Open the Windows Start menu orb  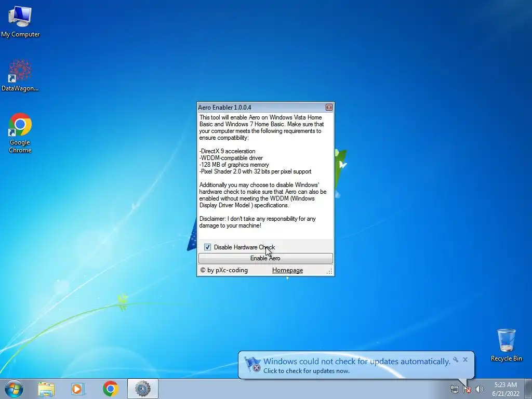point(14,389)
